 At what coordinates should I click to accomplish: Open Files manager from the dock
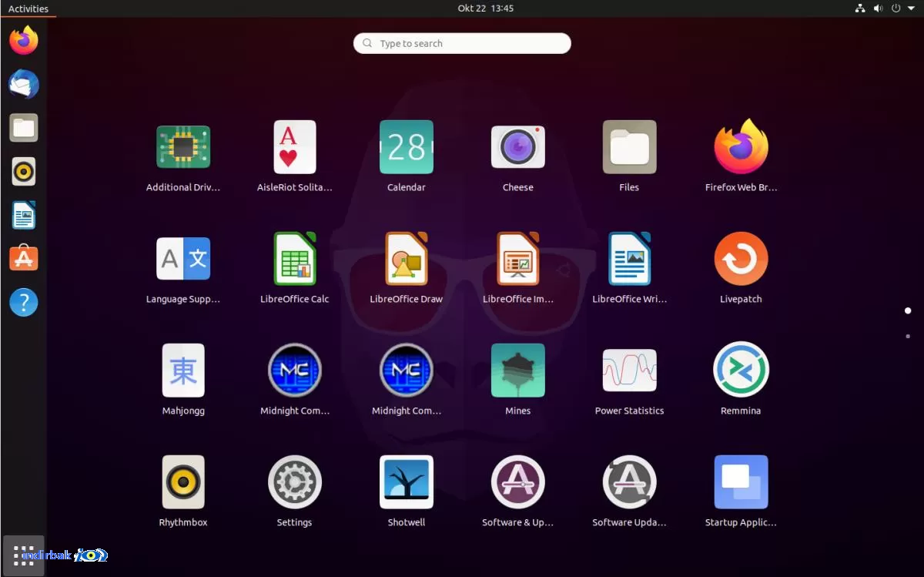click(24, 128)
